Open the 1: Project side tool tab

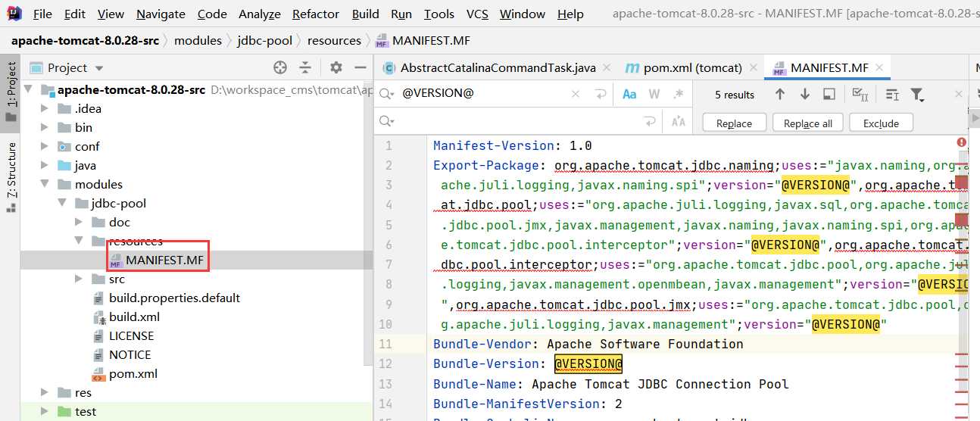coord(11,91)
